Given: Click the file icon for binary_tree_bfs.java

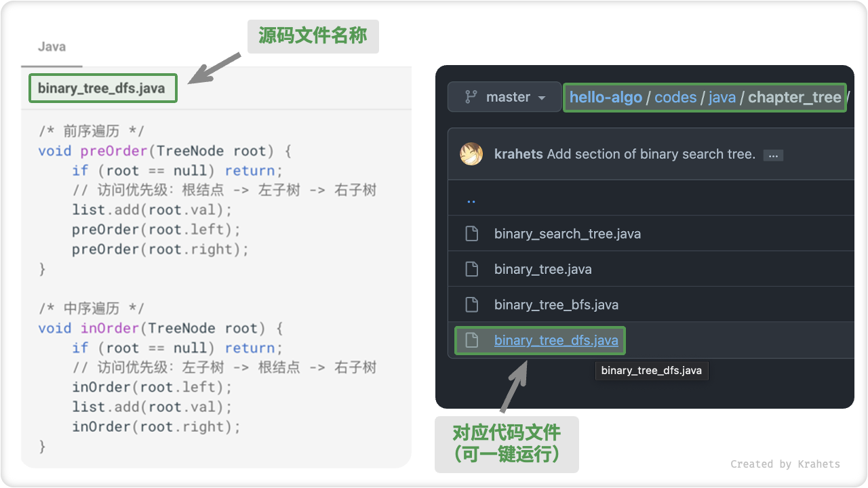Looking at the screenshot, I should point(471,304).
